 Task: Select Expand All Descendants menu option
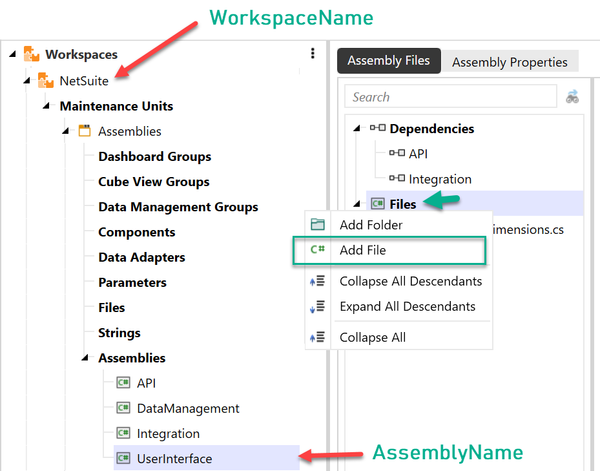(x=407, y=306)
